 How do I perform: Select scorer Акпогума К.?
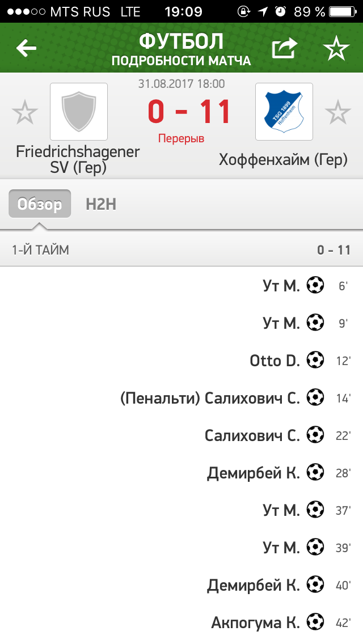click(255, 622)
